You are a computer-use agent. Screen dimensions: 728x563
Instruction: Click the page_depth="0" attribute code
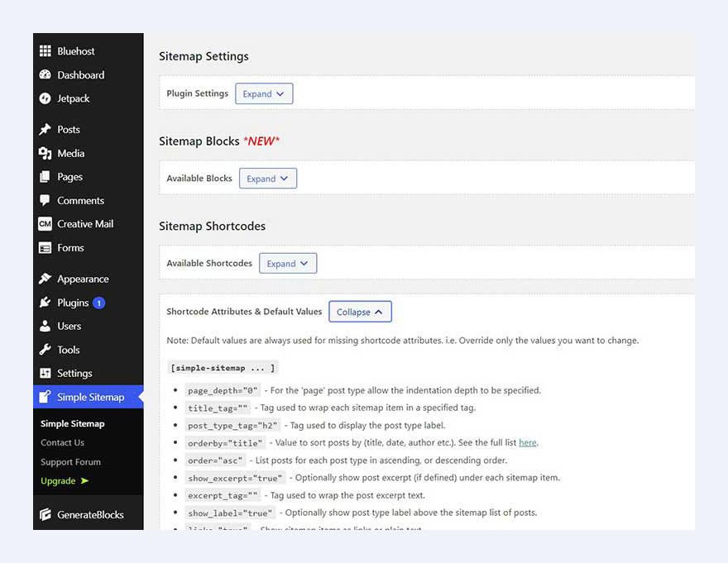223,391
